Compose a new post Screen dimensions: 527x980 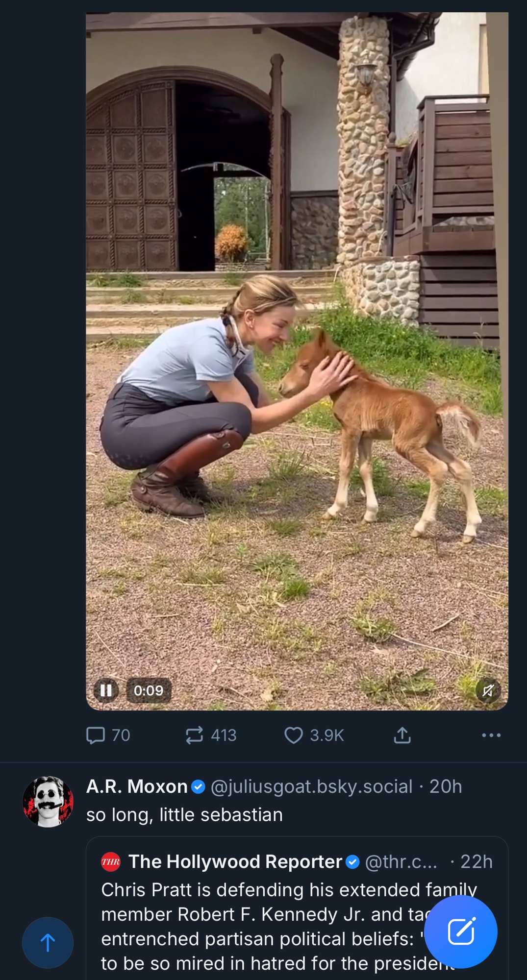pyautogui.click(x=460, y=931)
